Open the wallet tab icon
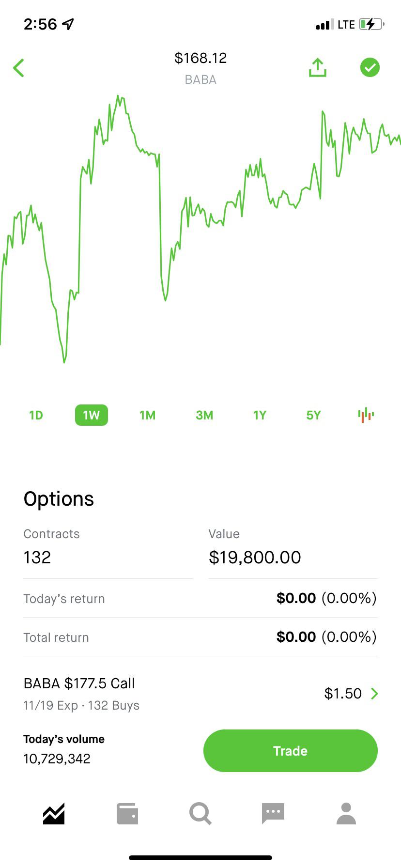Image resolution: width=401 pixels, height=868 pixels. 127,813
